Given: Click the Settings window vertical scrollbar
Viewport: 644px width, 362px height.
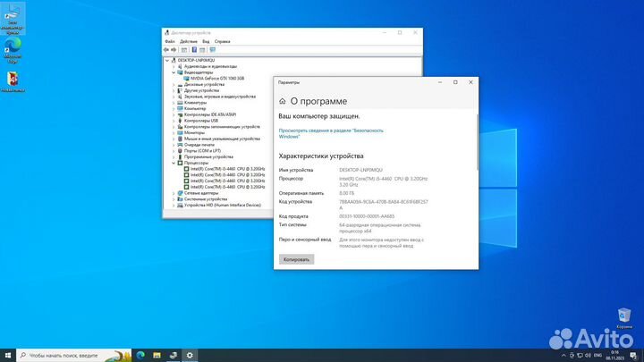Looking at the screenshot, I should (476, 143).
